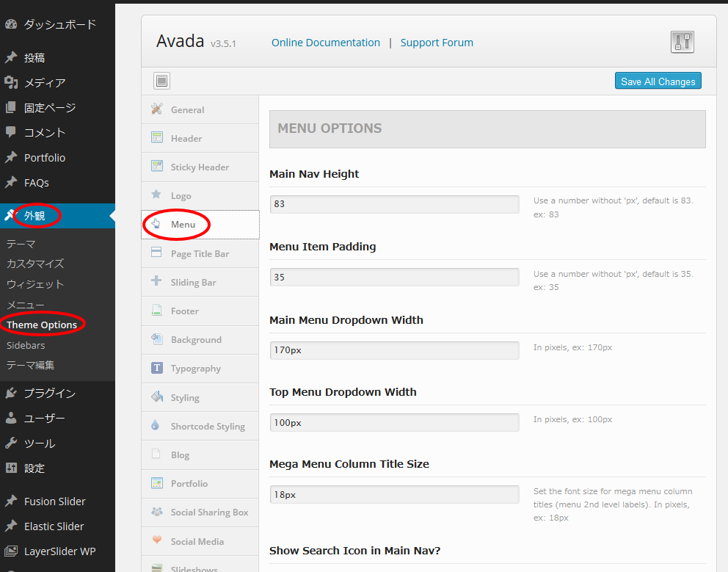Open the Online Documentation link
The width and height of the screenshot is (728, 572).
click(x=326, y=43)
